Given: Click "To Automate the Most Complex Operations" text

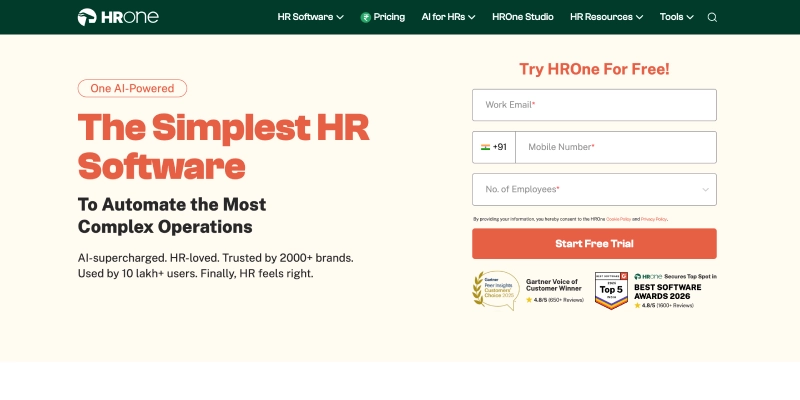Looking at the screenshot, I should point(172,215).
